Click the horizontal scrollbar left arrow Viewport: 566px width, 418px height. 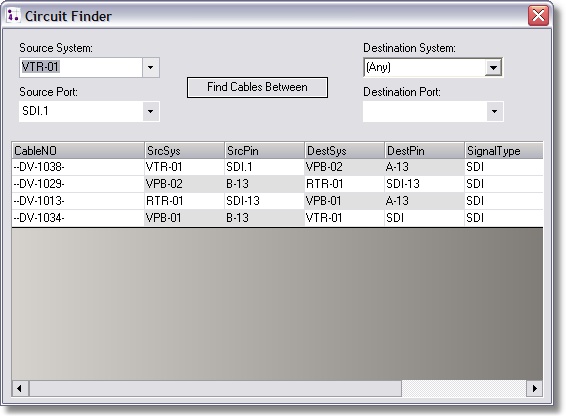coord(20,388)
